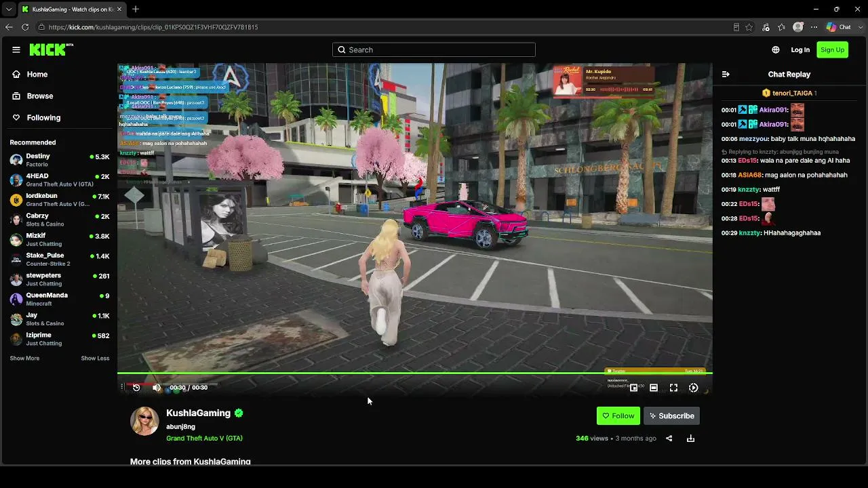Expand the Copilot Chat dropdown arrow
Screen dimensions: 868x488
[860, 27]
